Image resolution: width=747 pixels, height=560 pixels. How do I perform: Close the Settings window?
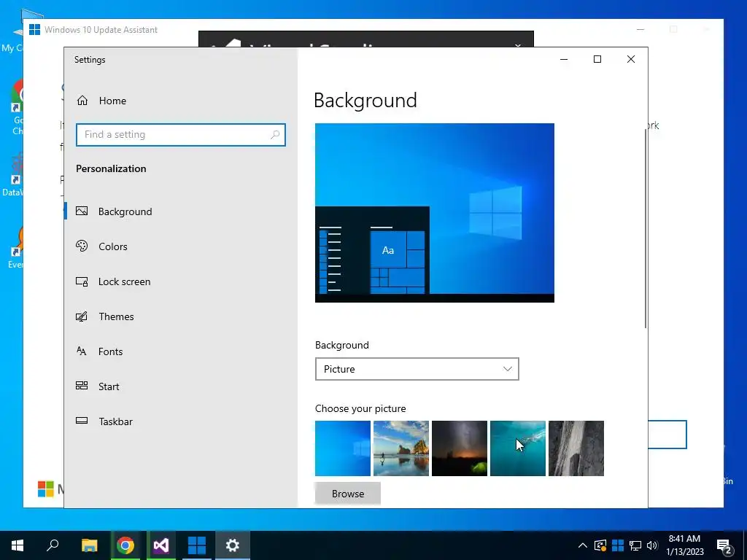631,59
